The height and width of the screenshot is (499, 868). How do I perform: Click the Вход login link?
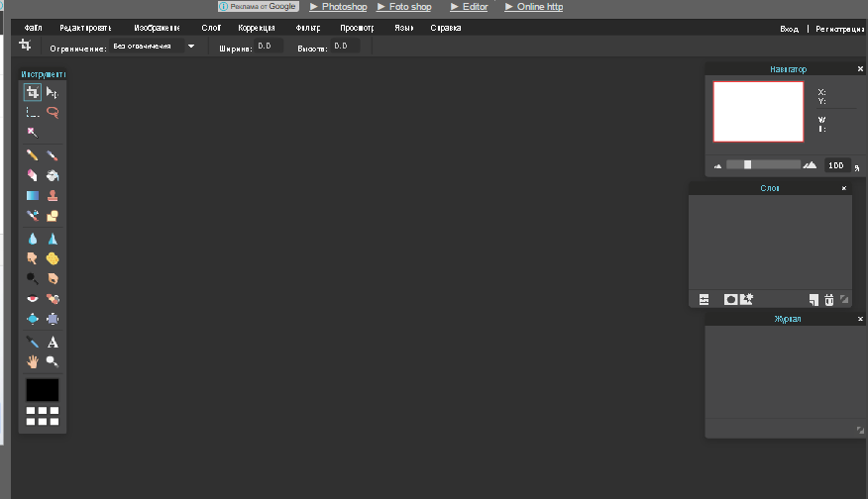[789, 30]
